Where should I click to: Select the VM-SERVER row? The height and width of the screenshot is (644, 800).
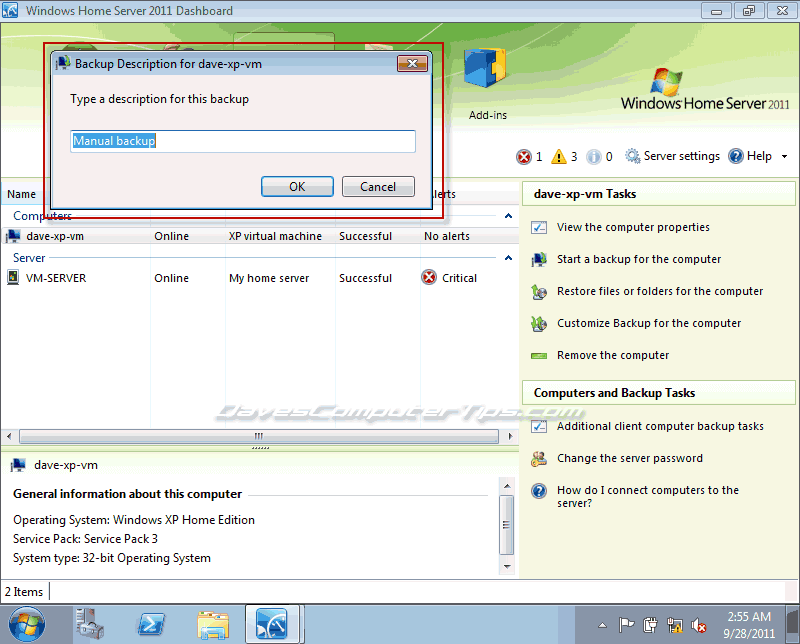click(x=259, y=278)
